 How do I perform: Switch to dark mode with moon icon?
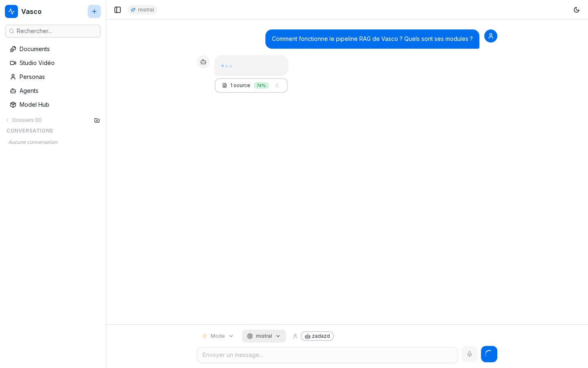pos(577,10)
